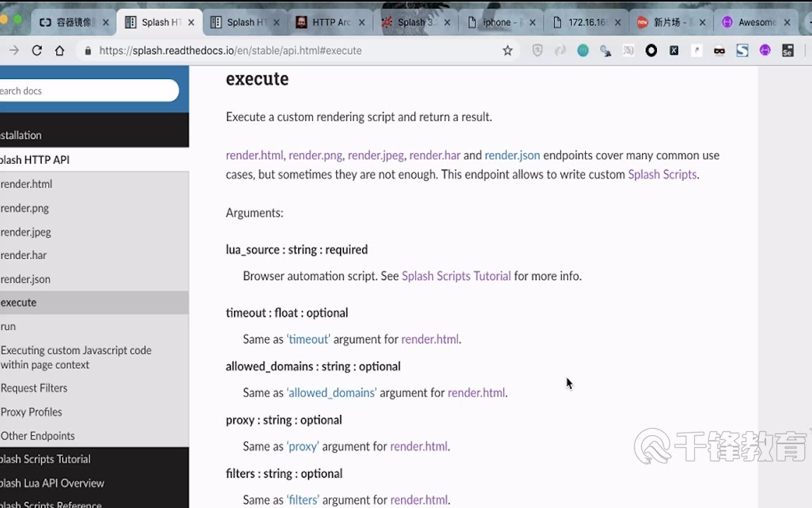
Task: Close the 172.16.16 tab
Action: tap(617, 23)
